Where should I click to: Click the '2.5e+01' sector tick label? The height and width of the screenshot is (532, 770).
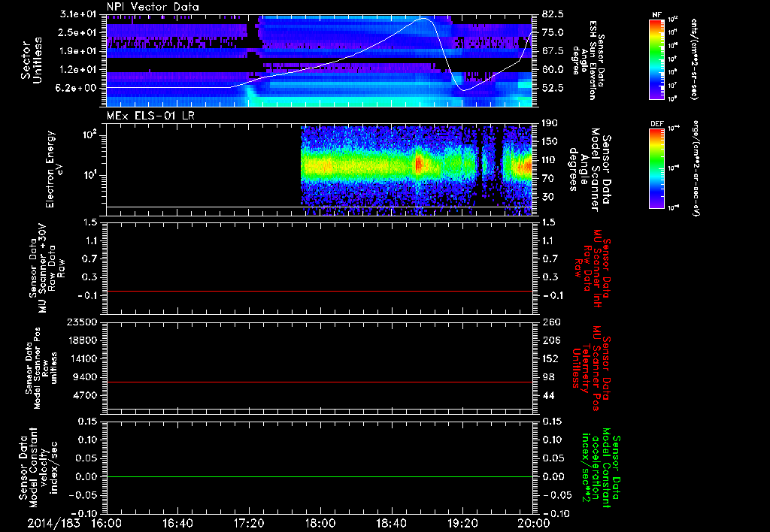tap(77, 32)
